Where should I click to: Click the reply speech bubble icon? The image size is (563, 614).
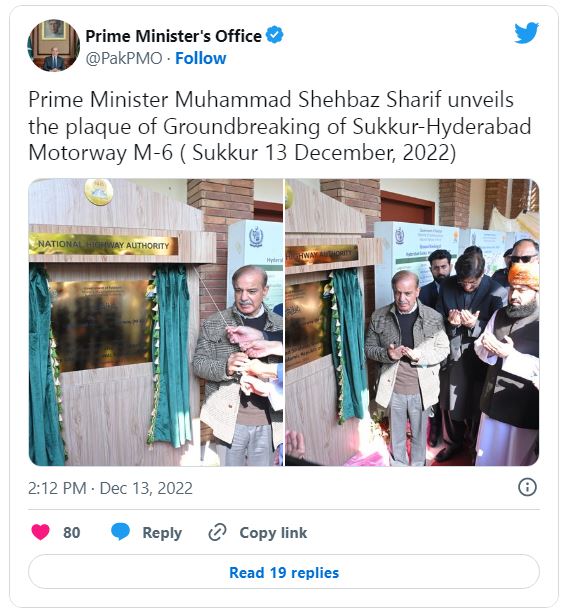pos(120,532)
